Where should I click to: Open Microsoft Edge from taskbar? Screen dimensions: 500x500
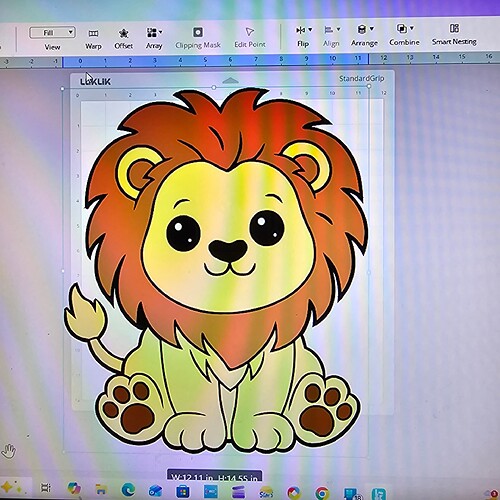[128, 490]
